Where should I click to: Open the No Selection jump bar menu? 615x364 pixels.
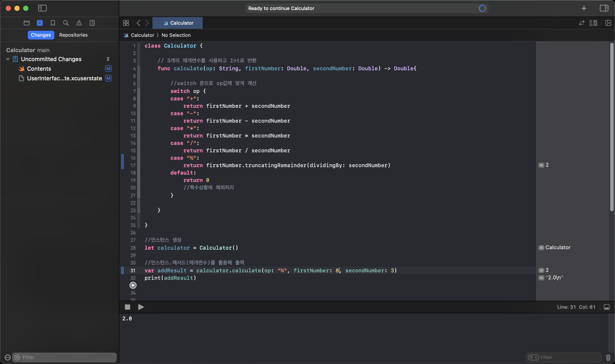[x=176, y=35]
